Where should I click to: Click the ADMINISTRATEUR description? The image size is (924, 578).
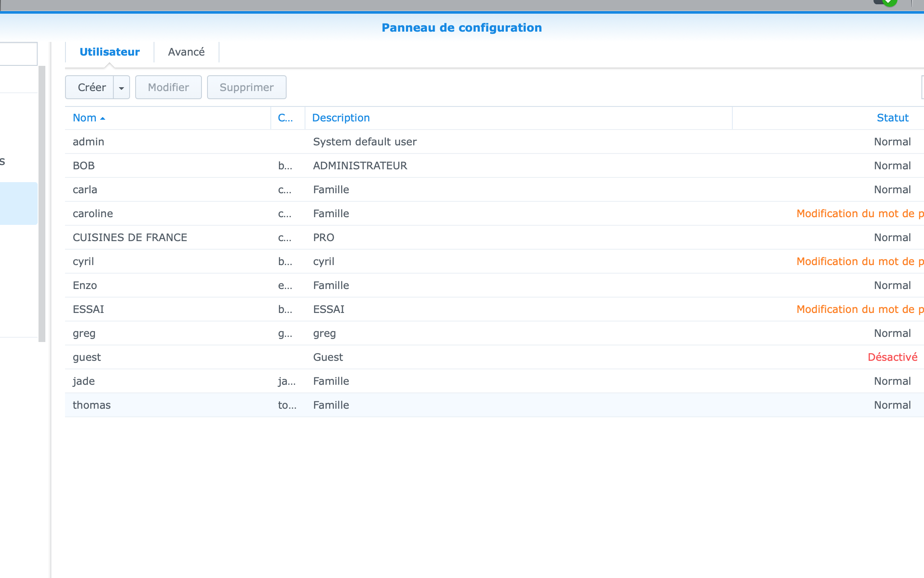(360, 165)
